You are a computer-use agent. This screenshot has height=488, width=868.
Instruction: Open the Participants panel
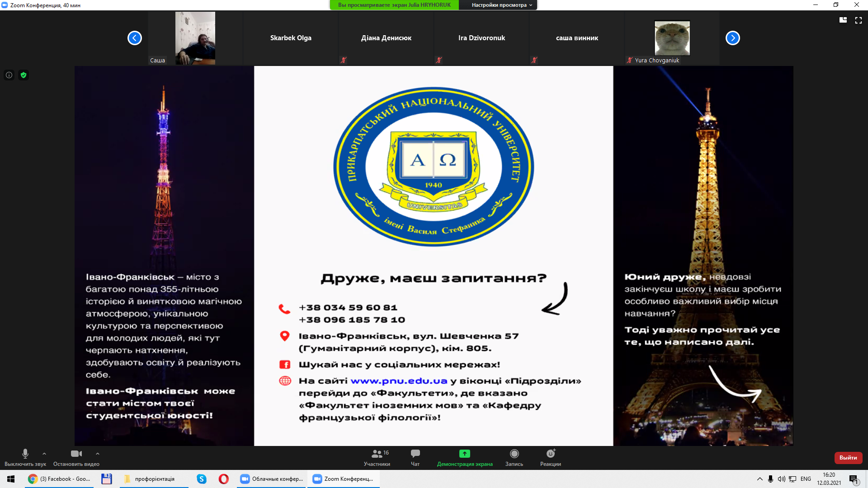coord(377,458)
